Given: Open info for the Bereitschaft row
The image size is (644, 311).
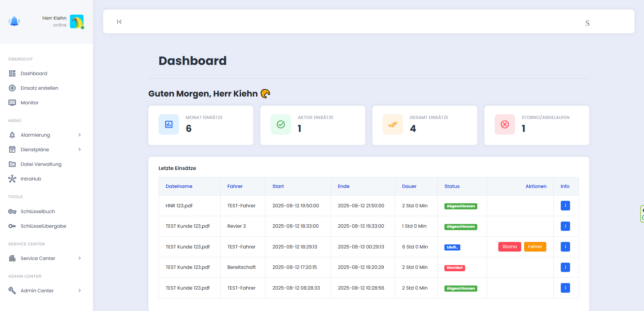Looking at the screenshot, I should 565,267.
